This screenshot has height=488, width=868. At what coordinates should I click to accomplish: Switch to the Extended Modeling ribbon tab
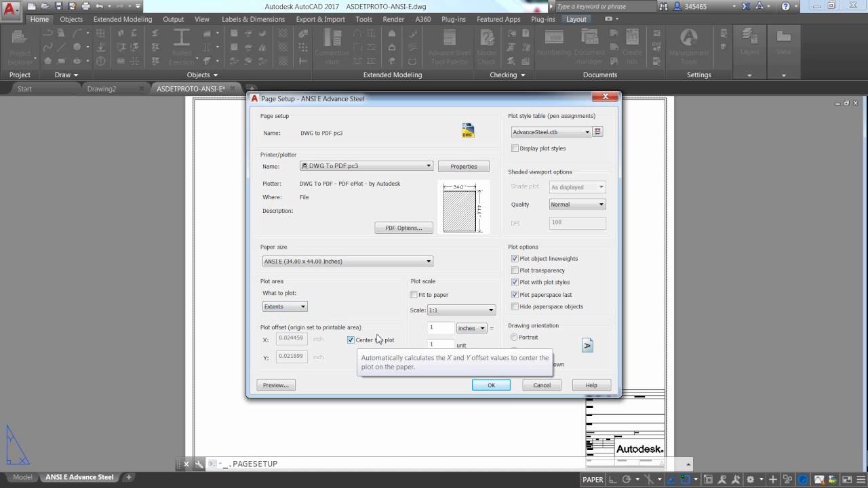coord(123,19)
